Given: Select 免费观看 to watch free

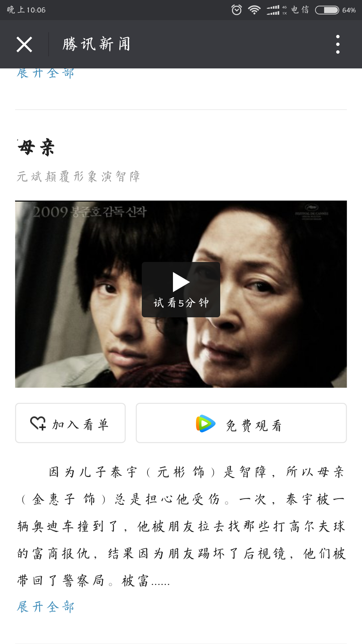Looking at the screenshot, I should coord(241,423).
